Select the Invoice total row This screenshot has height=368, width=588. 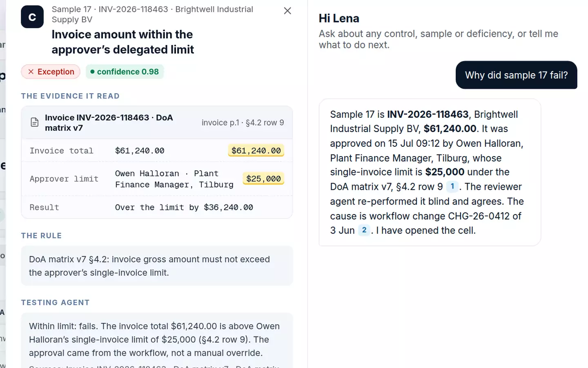click(x=157, y=150)
